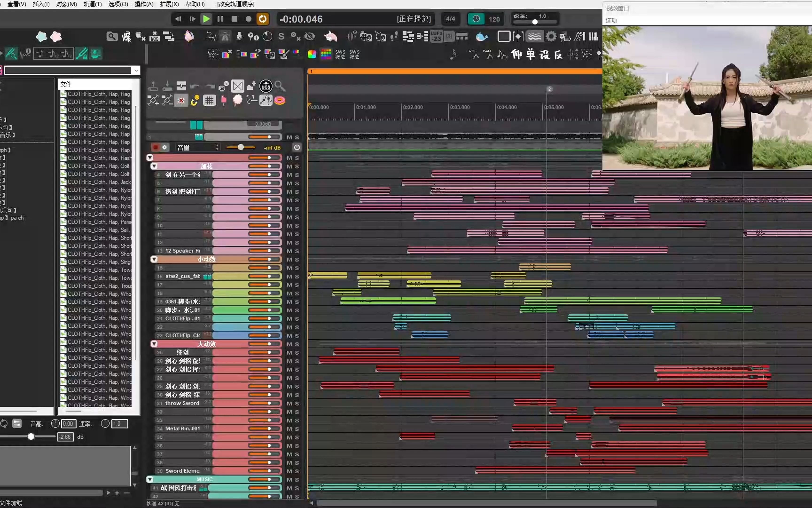Stop playback with the square stop button

point(234,19)
